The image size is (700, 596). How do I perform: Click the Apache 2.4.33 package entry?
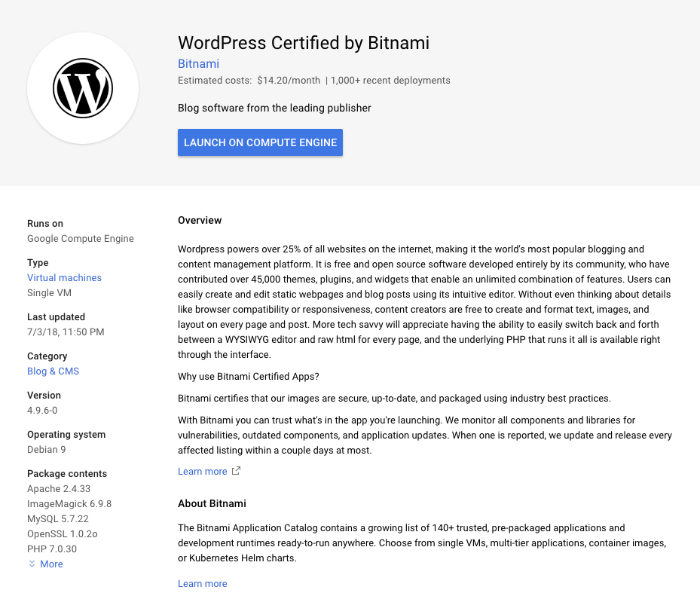(59, 489)
